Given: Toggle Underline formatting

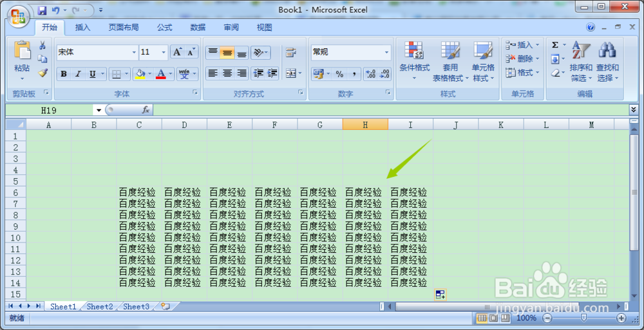Looking at the screenshot, I should click(x=92, y=74).
